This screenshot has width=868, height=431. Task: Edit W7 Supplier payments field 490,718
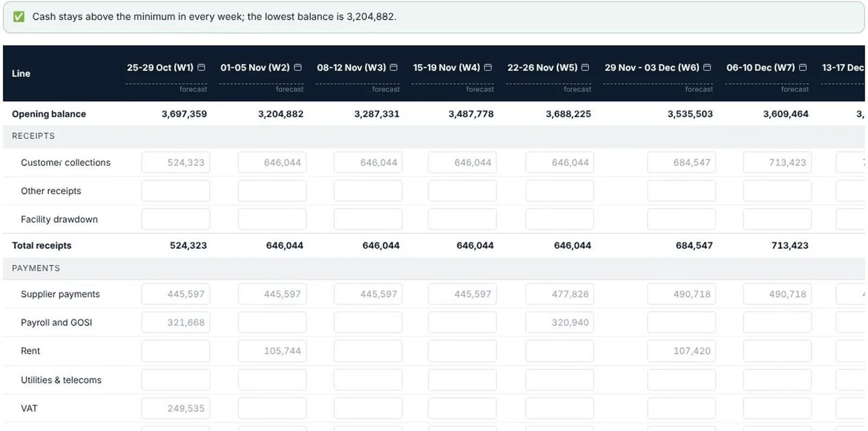[777, 294]
